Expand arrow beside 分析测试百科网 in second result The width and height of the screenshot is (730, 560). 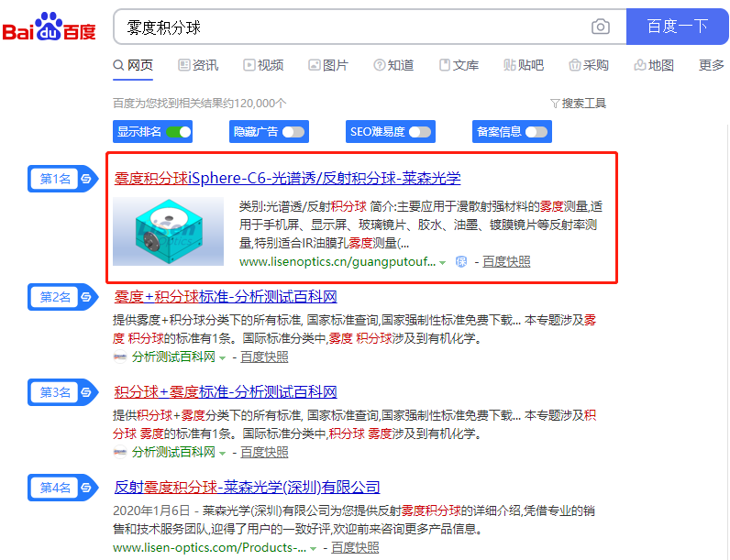coord(223,357)
